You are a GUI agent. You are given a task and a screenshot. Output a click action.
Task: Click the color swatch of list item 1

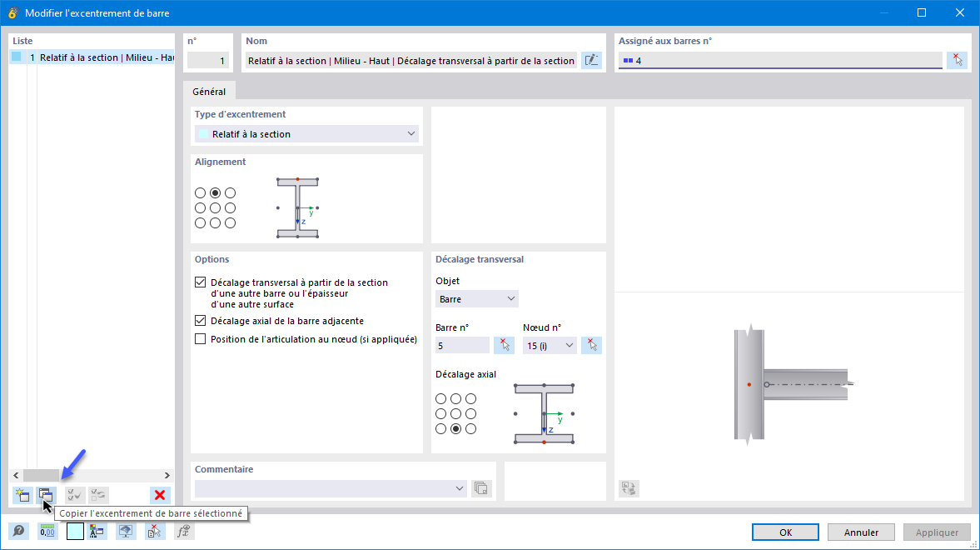click(x=17, y=57)
